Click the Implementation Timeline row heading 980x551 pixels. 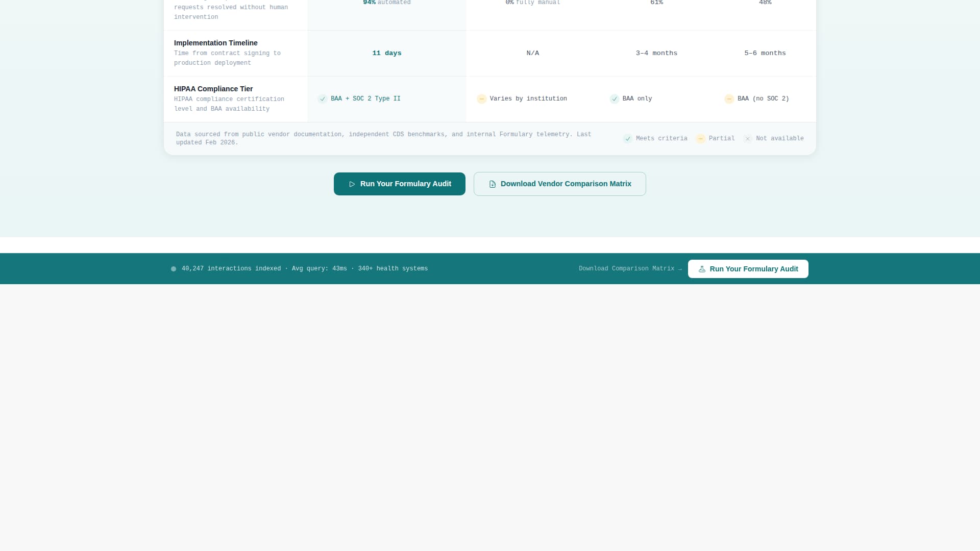[x=216, y=43]
